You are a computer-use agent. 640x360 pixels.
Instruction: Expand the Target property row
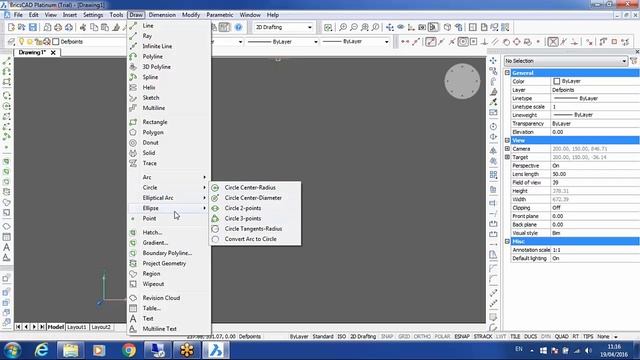pyautogui.click(x=507, y=157)
